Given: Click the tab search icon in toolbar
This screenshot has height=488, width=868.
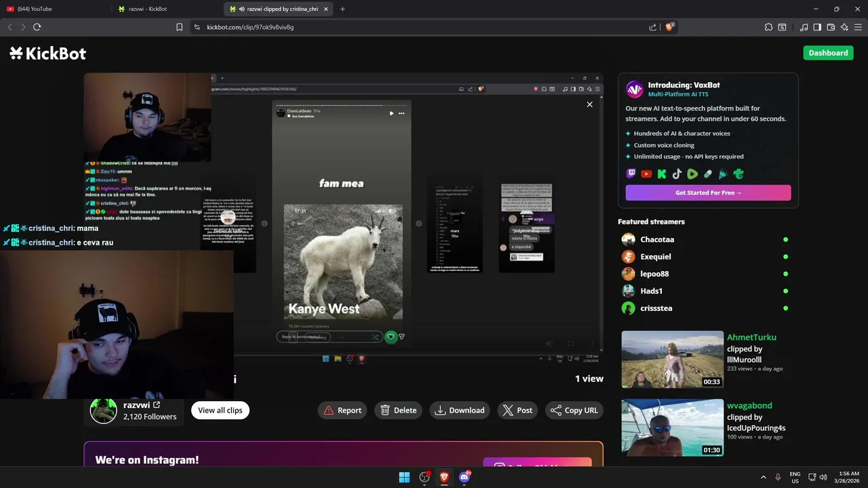Looking at the screenshot, I should point(782,27).
